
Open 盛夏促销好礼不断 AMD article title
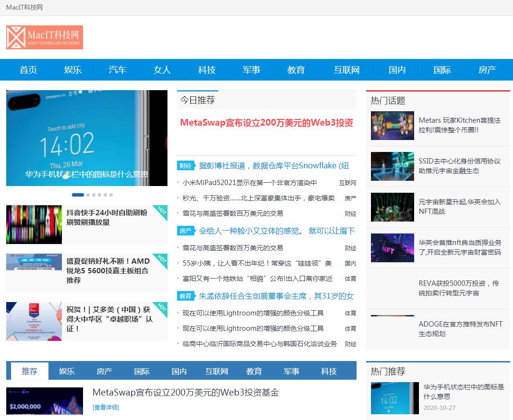108,270
